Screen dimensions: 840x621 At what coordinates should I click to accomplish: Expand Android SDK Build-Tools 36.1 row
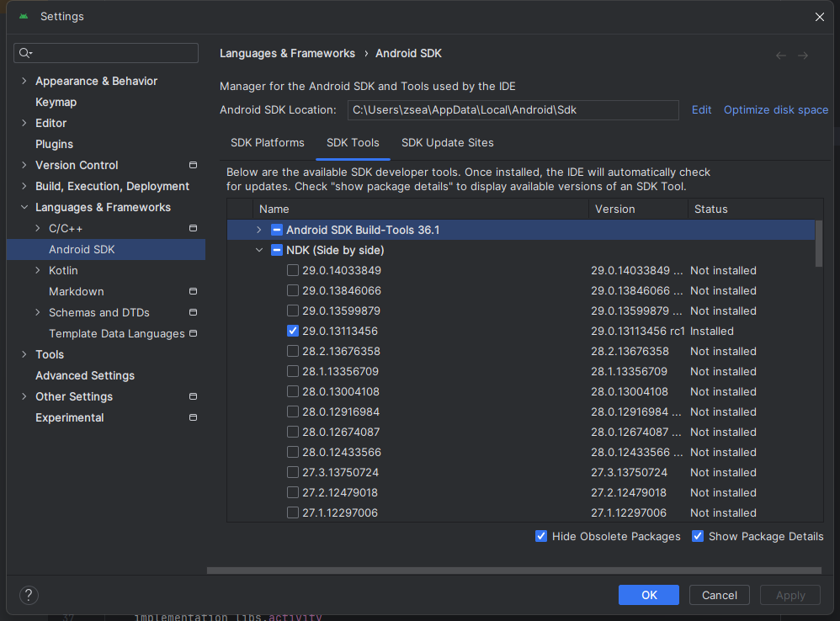[259, 230]
